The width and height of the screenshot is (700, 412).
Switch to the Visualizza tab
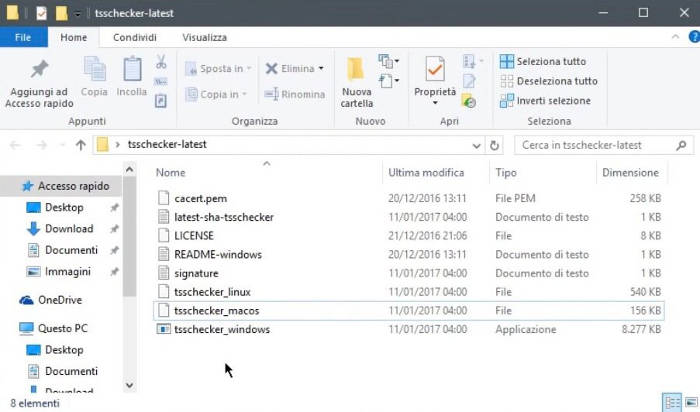pos(204,37)
